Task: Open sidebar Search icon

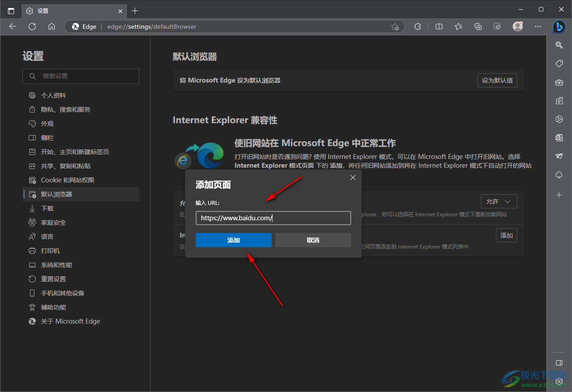Action: coord(559,45)
